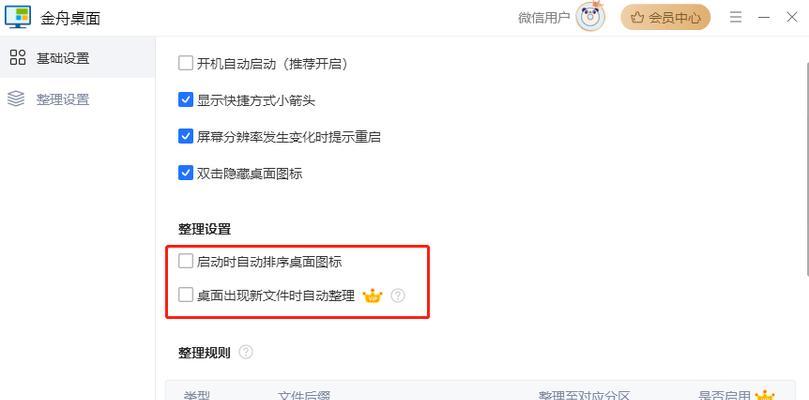The image size is (809, 400).
Task: Switch to 整理设置 tab
Action: [x=77, y=99]
